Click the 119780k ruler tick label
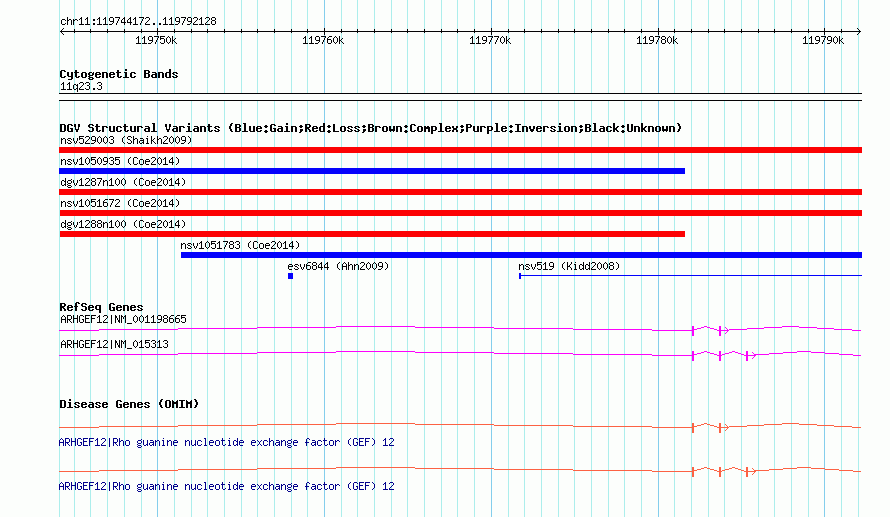Screen dimensions: 890x517 pyautogui.click(x=657, y=40)
